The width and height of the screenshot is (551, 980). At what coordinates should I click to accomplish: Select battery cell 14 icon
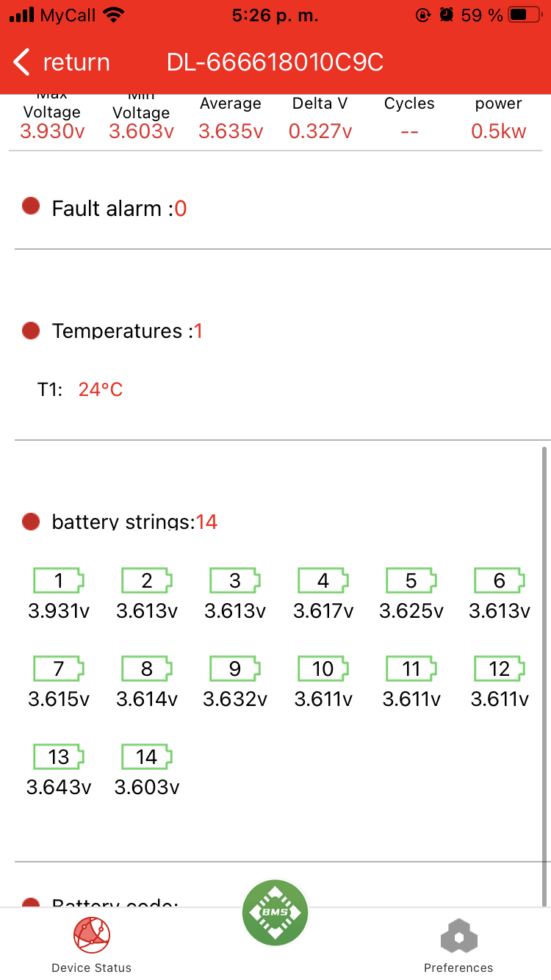[x=147, y=757]
